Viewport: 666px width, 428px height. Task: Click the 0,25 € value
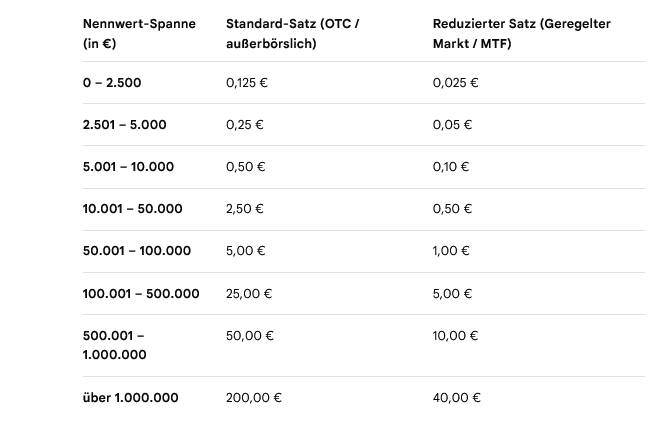[x=245, y=125]
